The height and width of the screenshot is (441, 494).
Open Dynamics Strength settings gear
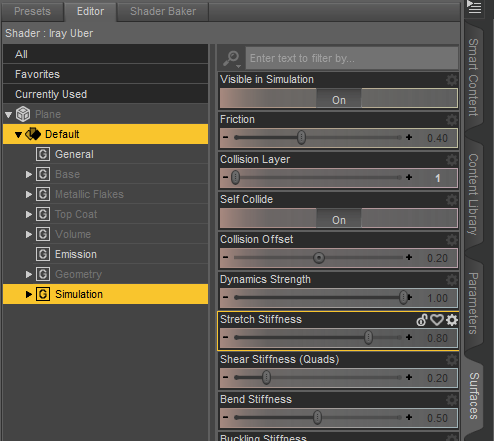[x=452, y=280]
